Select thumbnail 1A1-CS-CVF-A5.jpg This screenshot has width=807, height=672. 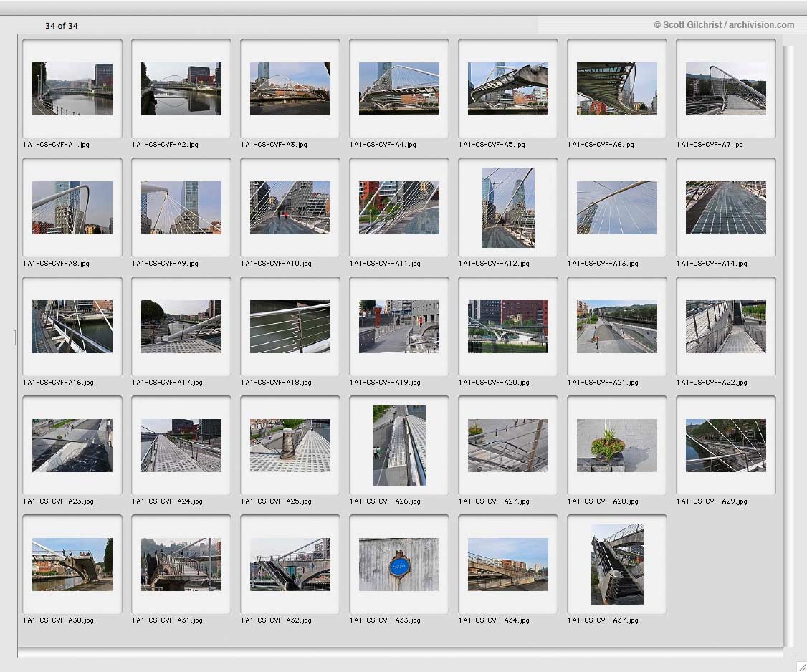point(508,89)
